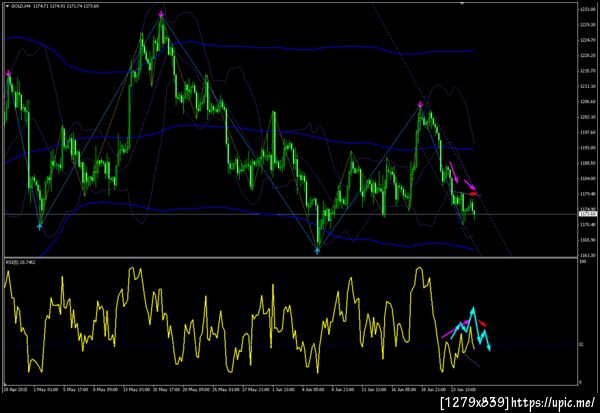Click the 1233.80 price scale label

pyautogui.click(x=588, y=9)
